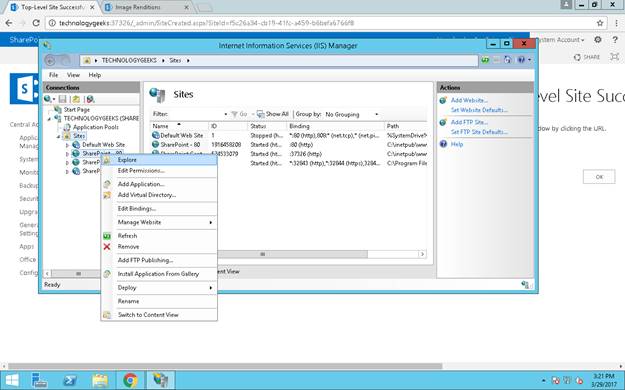This screenshot has height=390, width=625.
Task: Choose Edit Bindings from the context menu
Action: (159, 209)
